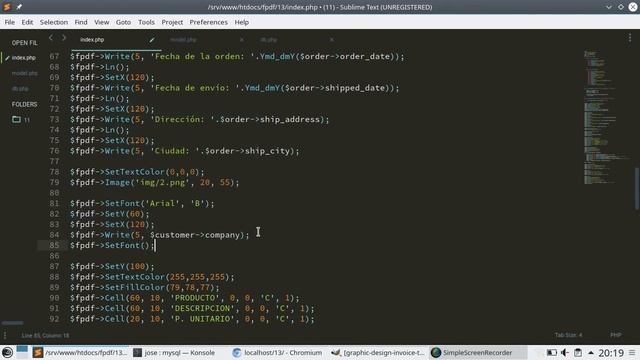Click line number 67 in gutter
This screenshot has height=360, width=640.
pyautogui.click(x=54, y=56)
